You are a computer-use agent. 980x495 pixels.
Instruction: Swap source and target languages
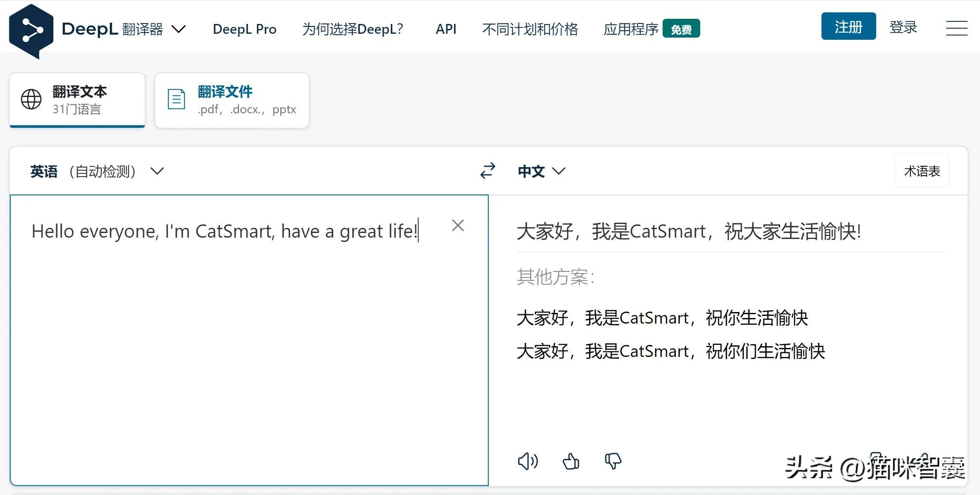coord(487,171)
